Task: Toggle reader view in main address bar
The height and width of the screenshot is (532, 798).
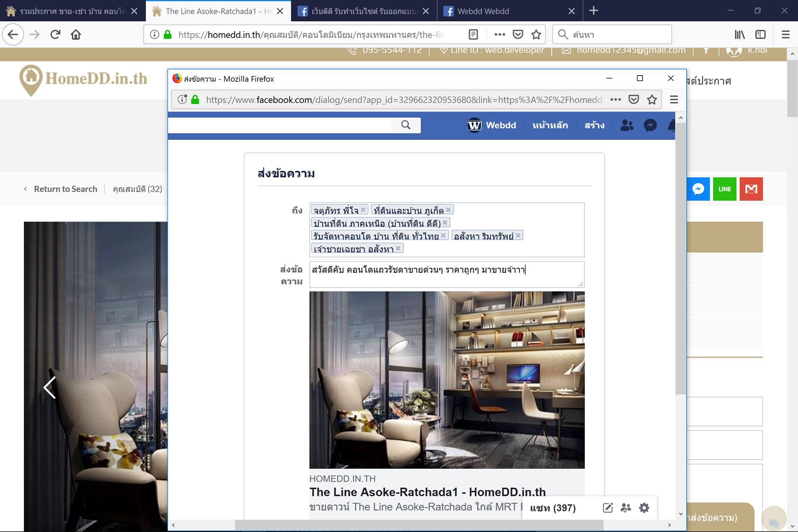Action: (473, 35)
